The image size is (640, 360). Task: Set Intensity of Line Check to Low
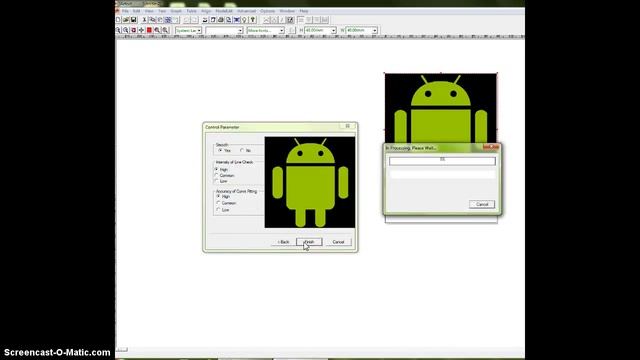217,181
